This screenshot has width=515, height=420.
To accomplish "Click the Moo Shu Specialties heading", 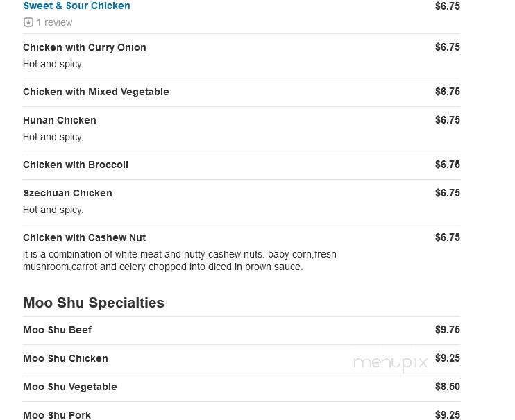I will [94, 303].
